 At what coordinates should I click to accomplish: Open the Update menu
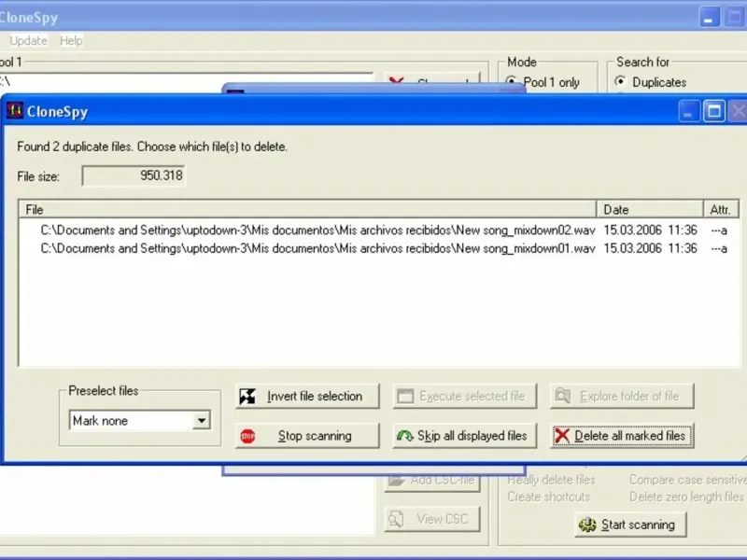29,41
